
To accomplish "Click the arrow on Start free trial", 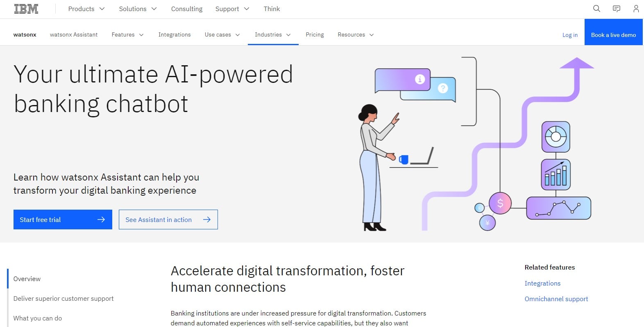I will click(x=101, y=220).
